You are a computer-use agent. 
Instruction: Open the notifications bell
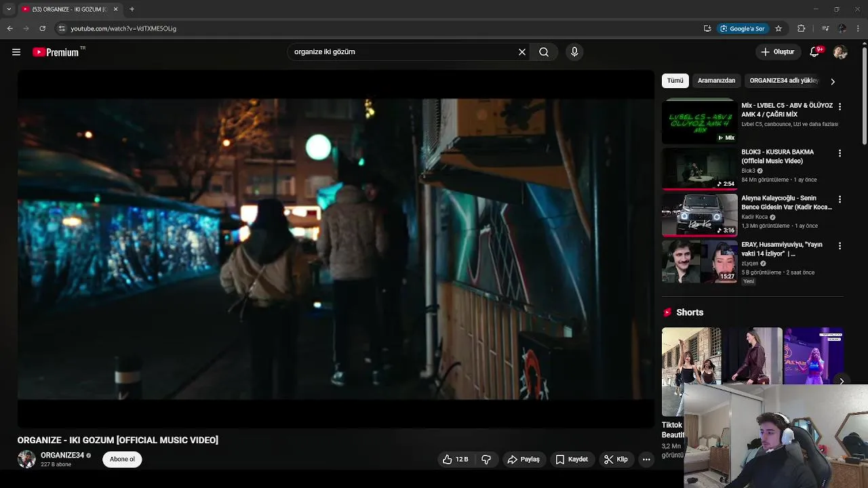(x=815, y=52)
